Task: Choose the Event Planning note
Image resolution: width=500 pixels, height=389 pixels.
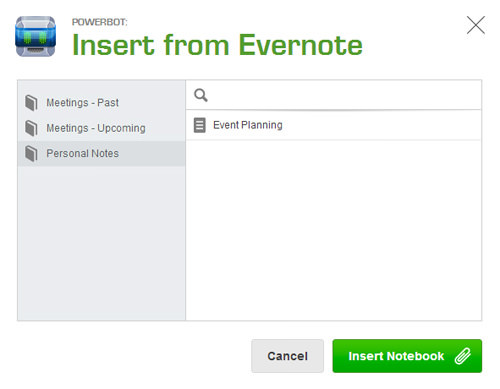Action: pyautogui.click(x=333, y=125)
